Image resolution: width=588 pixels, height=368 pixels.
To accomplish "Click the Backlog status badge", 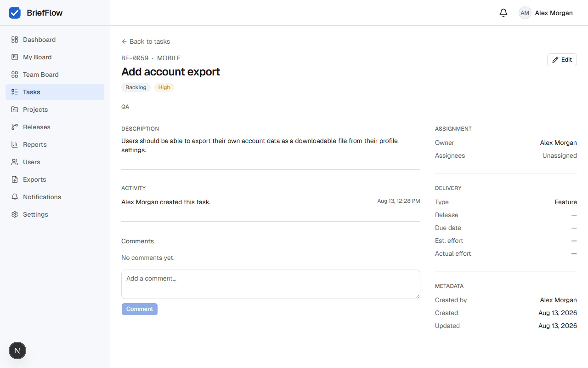I will pos(136,87).
